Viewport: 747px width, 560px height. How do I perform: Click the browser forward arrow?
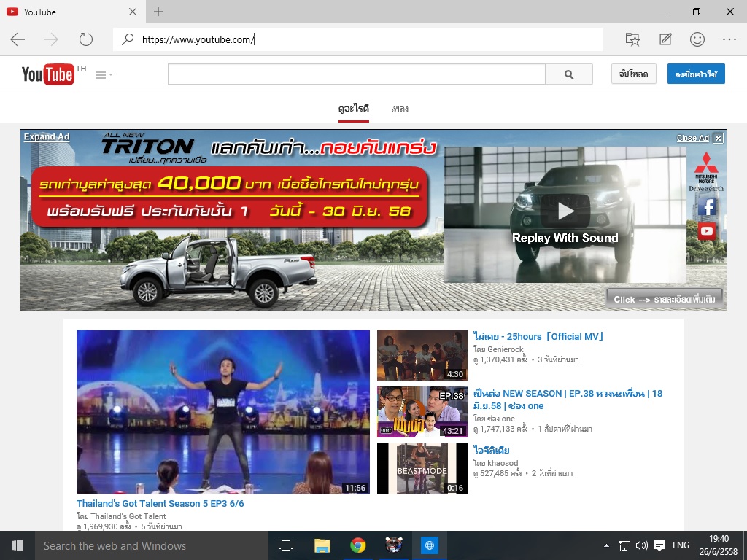tap(51, 39)
